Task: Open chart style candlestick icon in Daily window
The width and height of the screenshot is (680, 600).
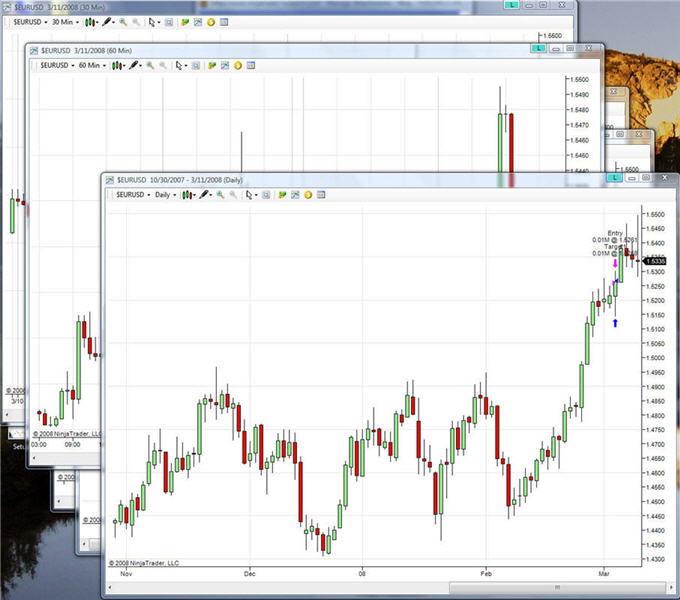Action: [187, 195]
